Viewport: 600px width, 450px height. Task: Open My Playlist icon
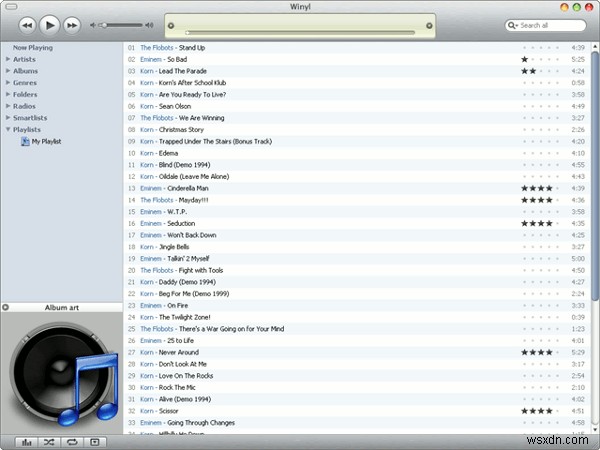click(25, 142)
